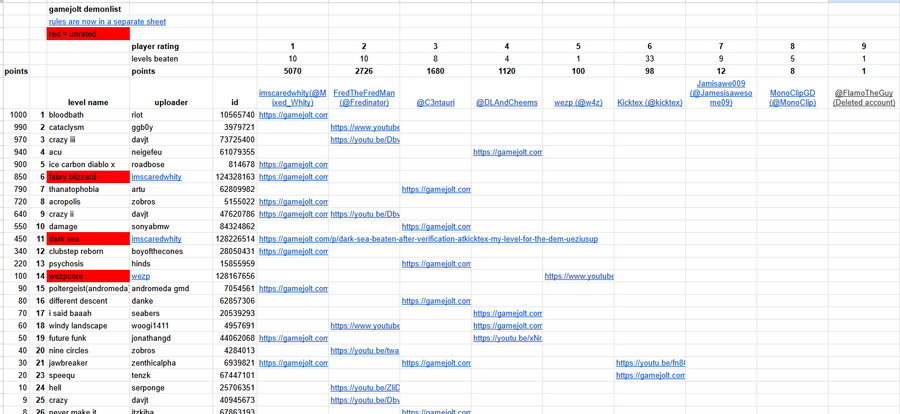Open the gamejolt link in bloodbath row

(x=293, y=115)
